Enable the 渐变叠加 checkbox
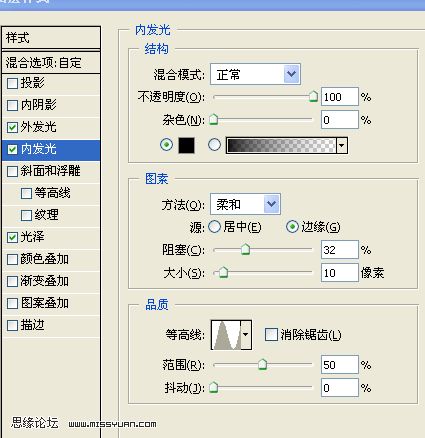 12,281
